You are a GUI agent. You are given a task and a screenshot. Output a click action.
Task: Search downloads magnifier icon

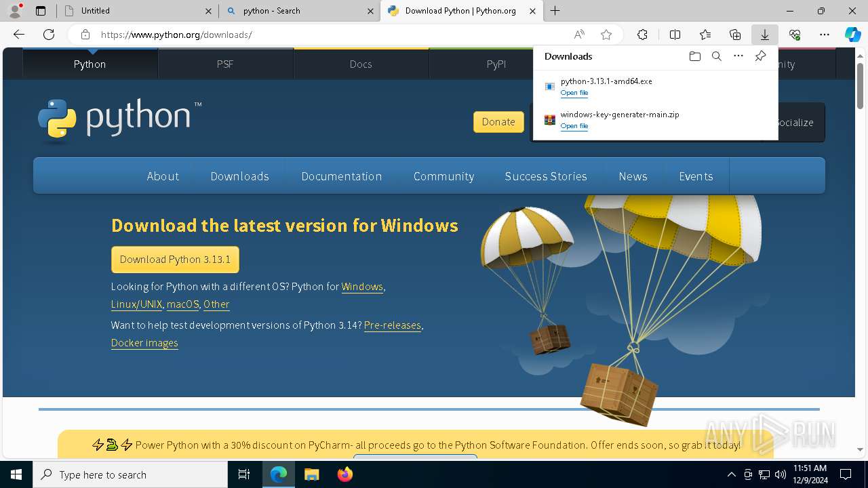(716, 56)
